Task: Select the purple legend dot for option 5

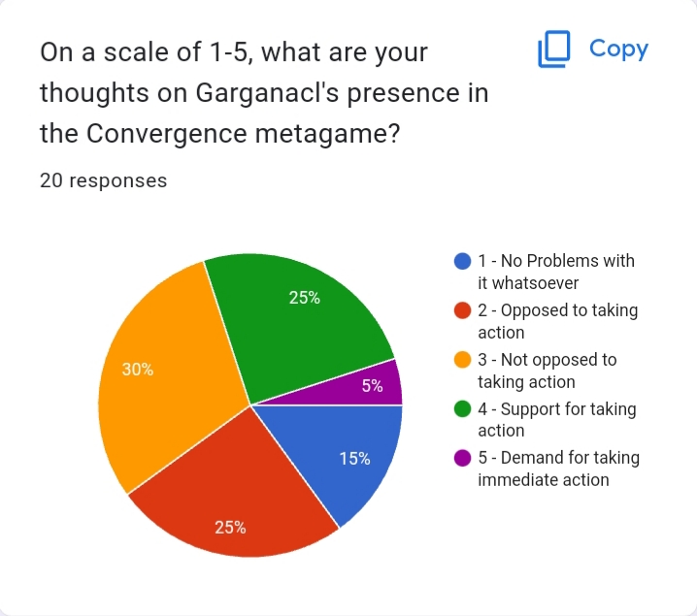Action: (462, 458)
